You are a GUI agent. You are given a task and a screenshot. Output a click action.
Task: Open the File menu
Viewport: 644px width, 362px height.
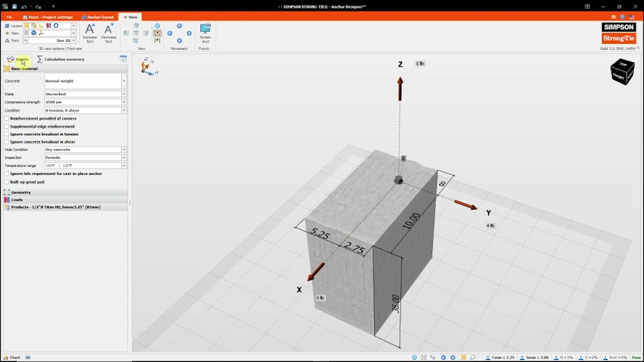click(x=9, y=17)
